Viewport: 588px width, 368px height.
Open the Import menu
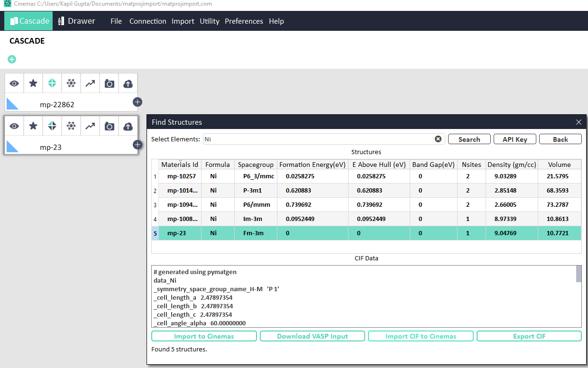pos(183,21)
